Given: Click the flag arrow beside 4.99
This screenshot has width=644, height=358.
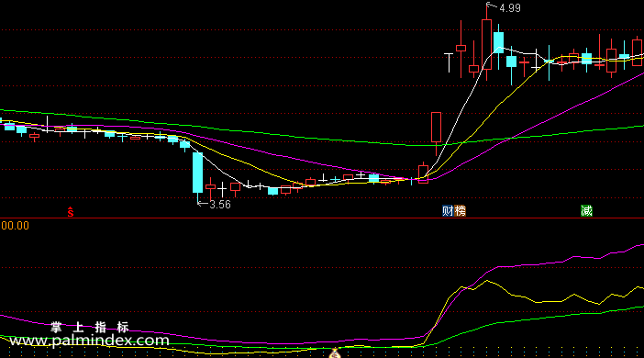Looking at the screenshot, I should click(x=491, y=6).
